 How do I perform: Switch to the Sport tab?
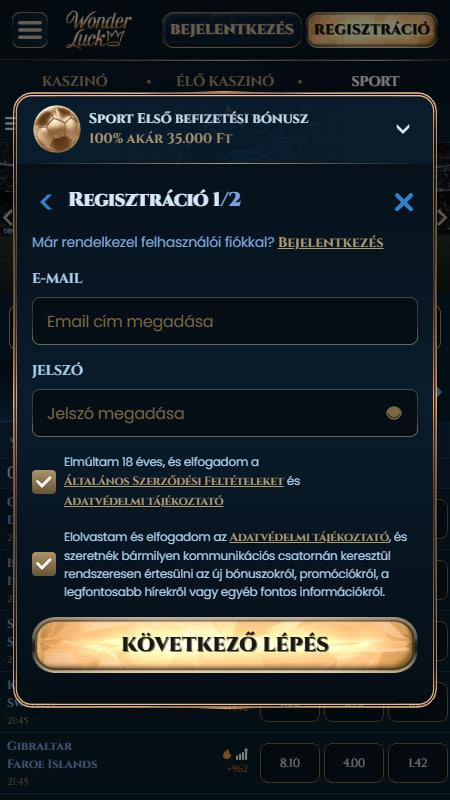375,81
